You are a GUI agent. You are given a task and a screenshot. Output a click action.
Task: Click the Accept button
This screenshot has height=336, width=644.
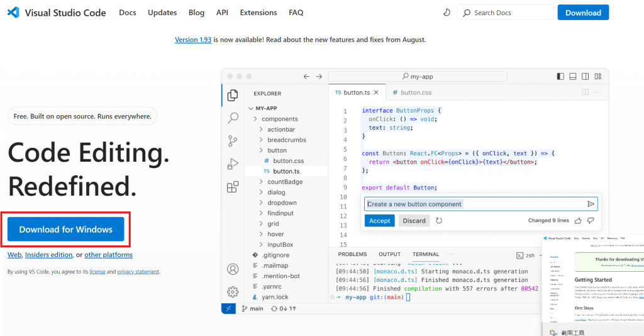(379, 221)
